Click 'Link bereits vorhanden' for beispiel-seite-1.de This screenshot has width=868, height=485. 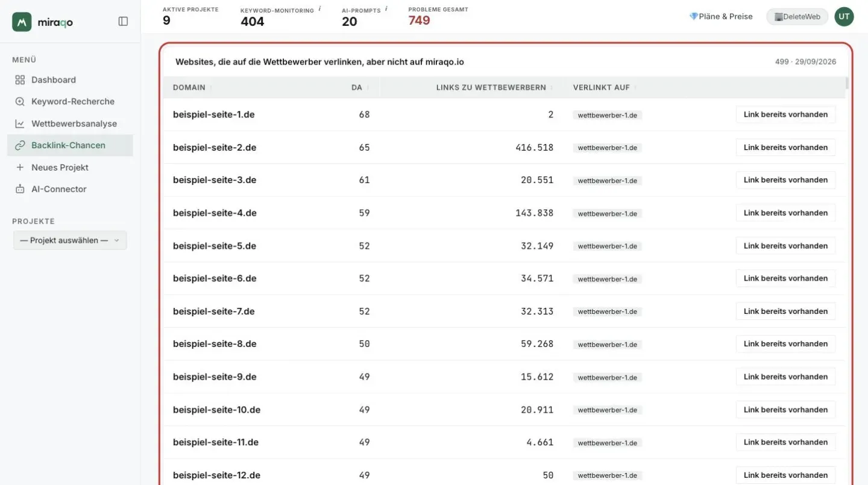[x=785, y=114]
